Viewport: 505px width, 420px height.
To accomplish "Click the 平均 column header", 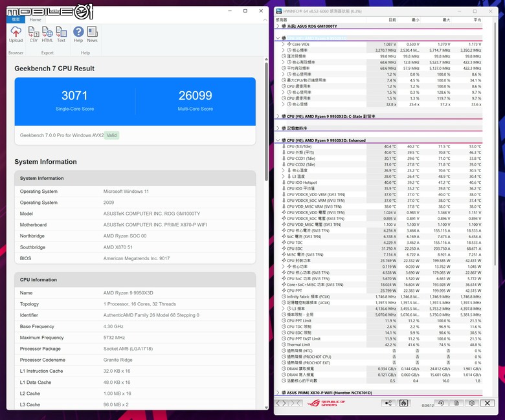I will 477,20.
